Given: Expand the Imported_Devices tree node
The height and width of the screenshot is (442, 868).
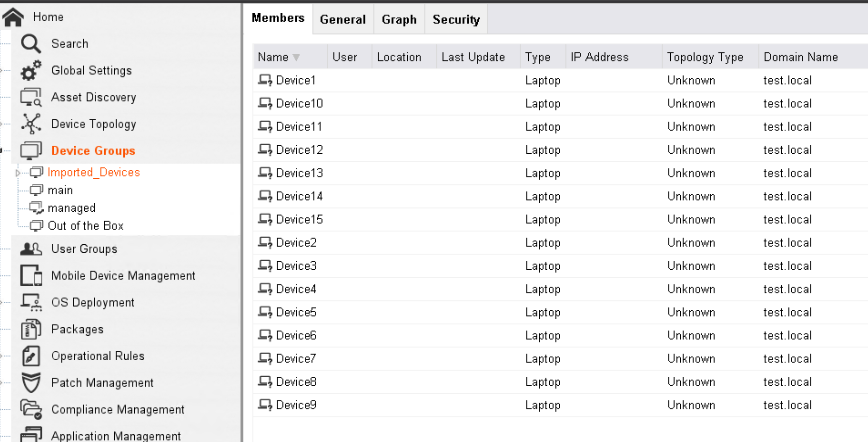Looking at the screenshot, I should [18, 173].
